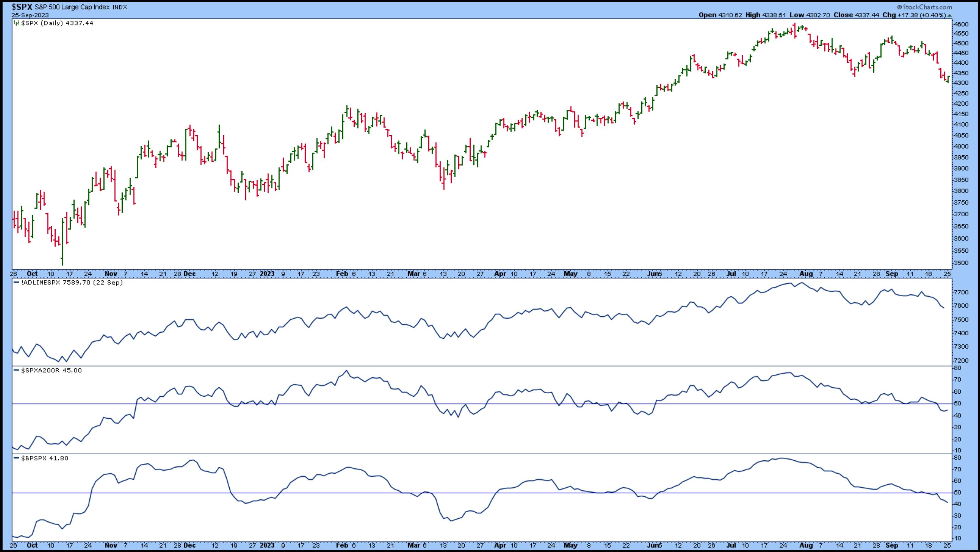Select the $SPXA200R 45.00 indicator label
This screenshot has width=980, height=552.
click(51, 371)
